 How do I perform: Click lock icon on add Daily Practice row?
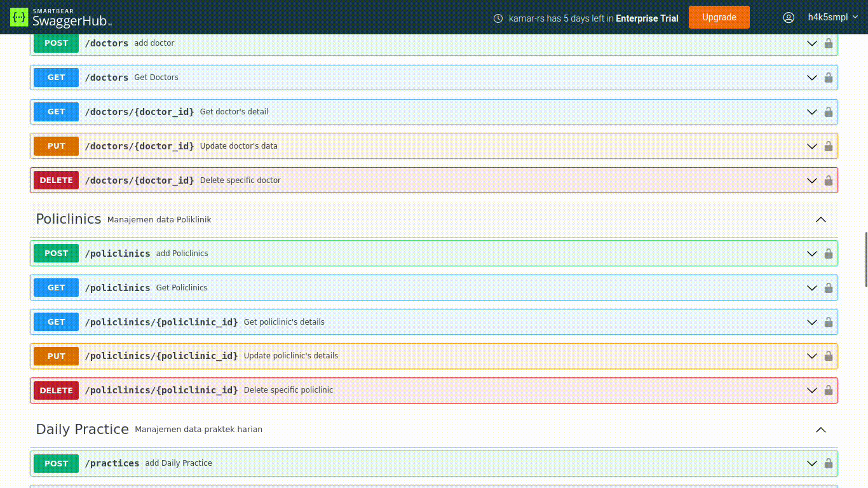tap(829, 463)
